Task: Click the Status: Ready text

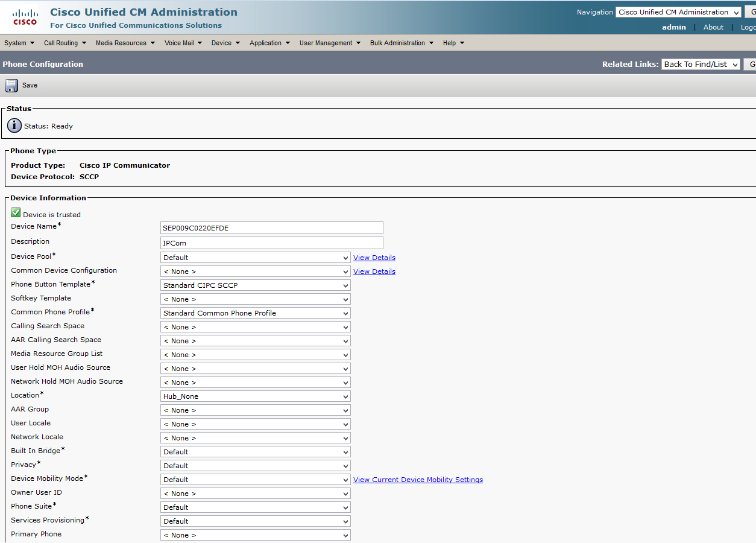Action: pos(48,126)
